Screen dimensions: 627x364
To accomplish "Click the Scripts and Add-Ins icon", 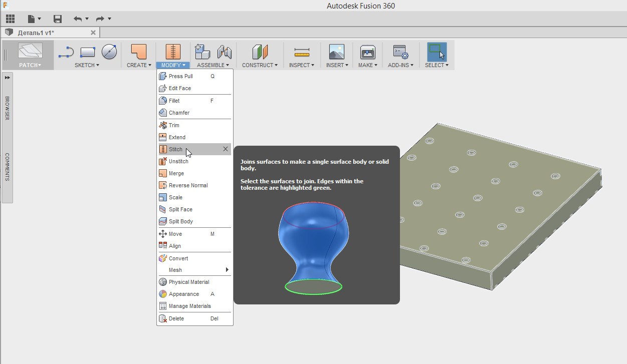I will coord(401,52).
